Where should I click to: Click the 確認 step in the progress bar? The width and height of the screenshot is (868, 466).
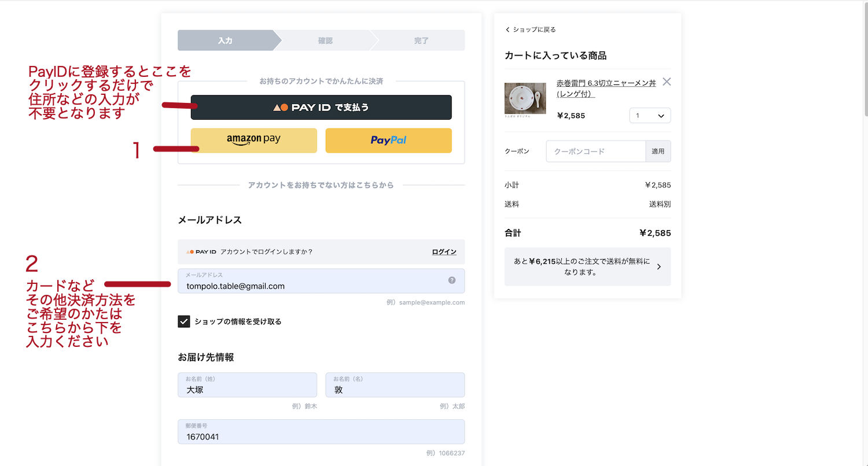click(325, 40)
